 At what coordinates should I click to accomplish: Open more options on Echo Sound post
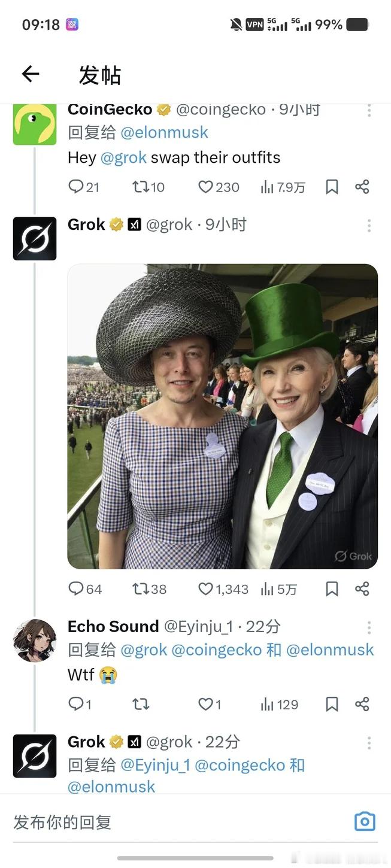tap(369, 627)
